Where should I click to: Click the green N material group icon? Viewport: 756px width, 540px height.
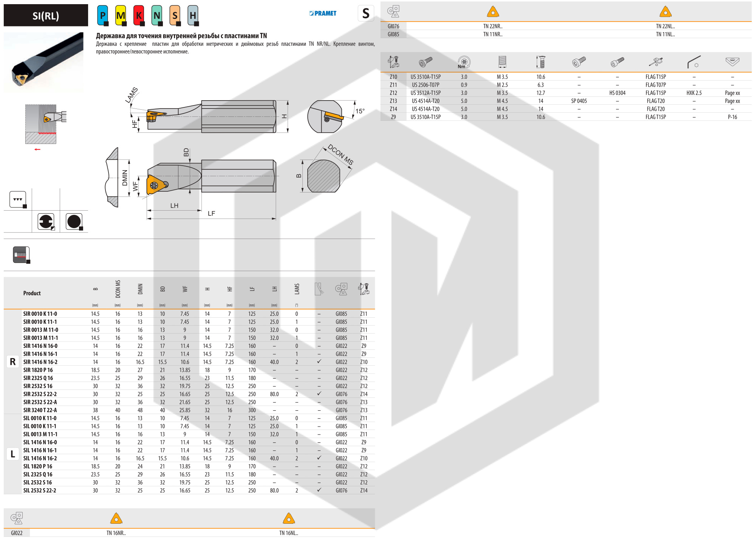tap(157, 16)
